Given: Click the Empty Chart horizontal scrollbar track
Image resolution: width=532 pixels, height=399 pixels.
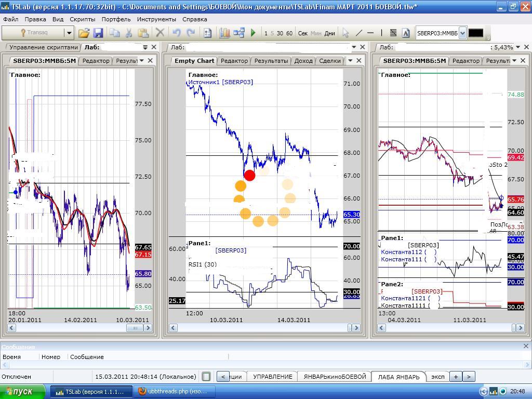Looking at the screenshot, I should (260, 328).
